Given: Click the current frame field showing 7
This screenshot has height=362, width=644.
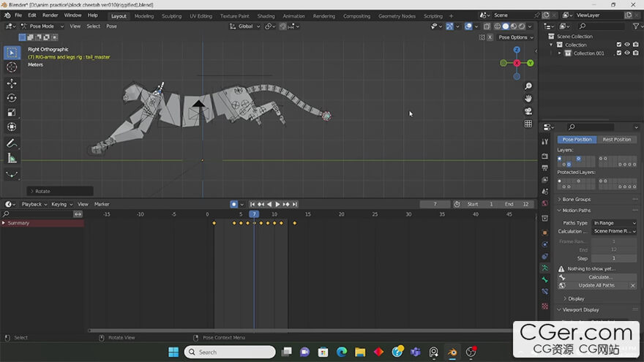Looking at the screenshot, I should pyautogui.click(x=435, y=204).
